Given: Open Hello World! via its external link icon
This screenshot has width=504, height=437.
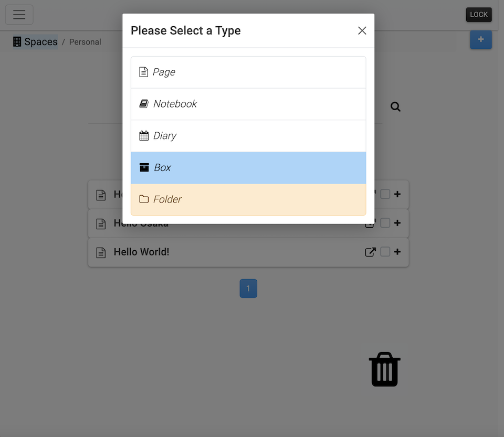Looking at the screenshot, I should 370,252.
